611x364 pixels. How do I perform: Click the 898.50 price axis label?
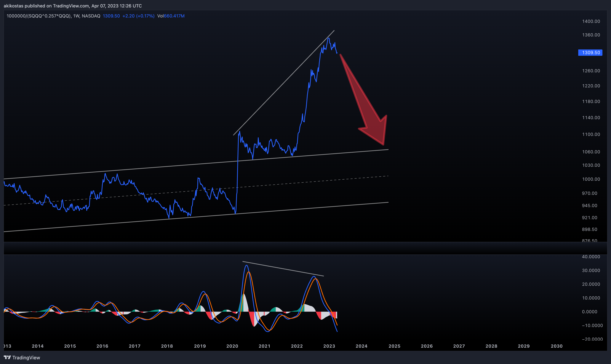click(x=589, y=229)
